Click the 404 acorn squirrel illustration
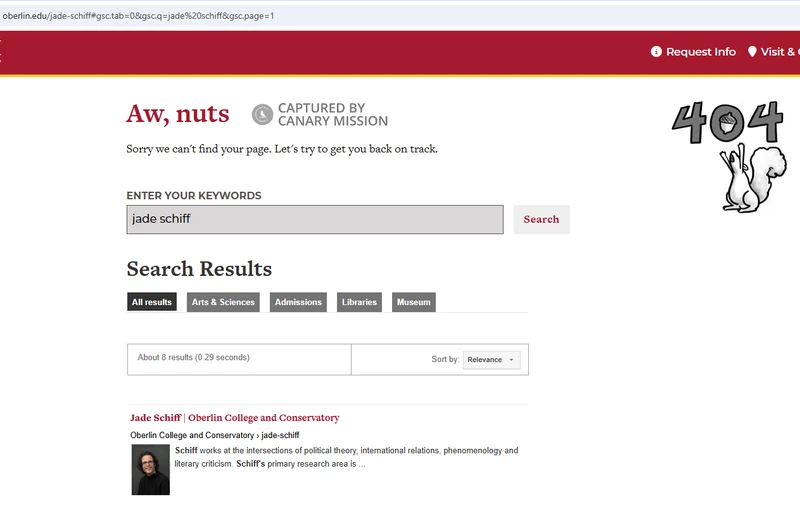This screenshot has height=505, width=800. click(730, 156)
